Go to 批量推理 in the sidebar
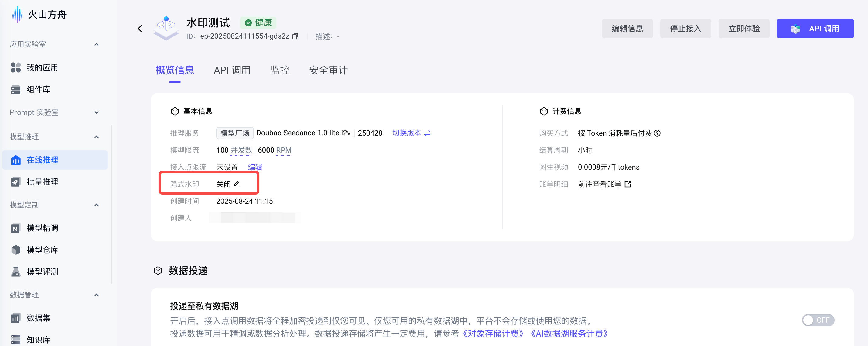 pyautogui.click(x=42, y=182)
